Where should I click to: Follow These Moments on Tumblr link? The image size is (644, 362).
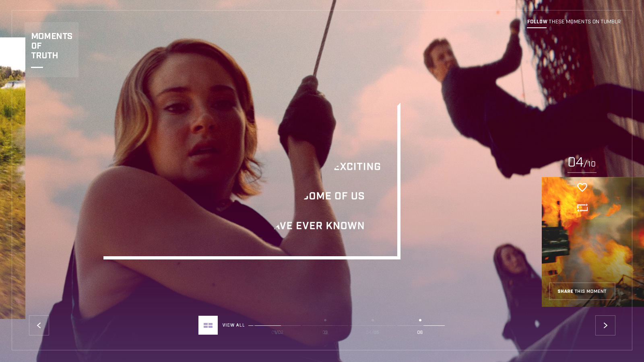(x=574, y=22)
